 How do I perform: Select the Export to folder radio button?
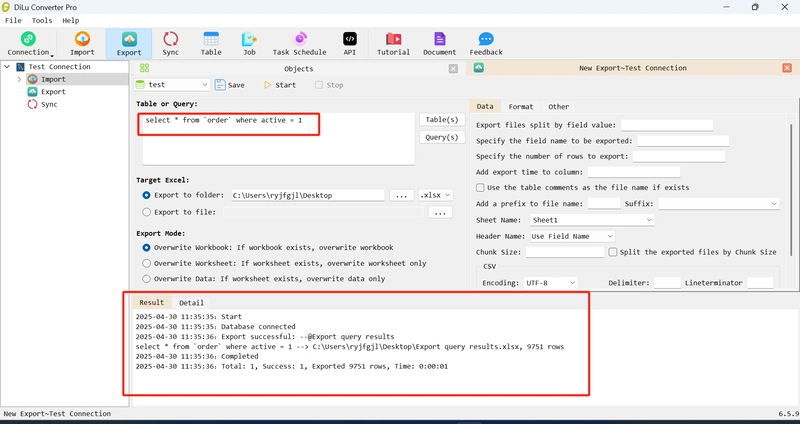[147, 195]
